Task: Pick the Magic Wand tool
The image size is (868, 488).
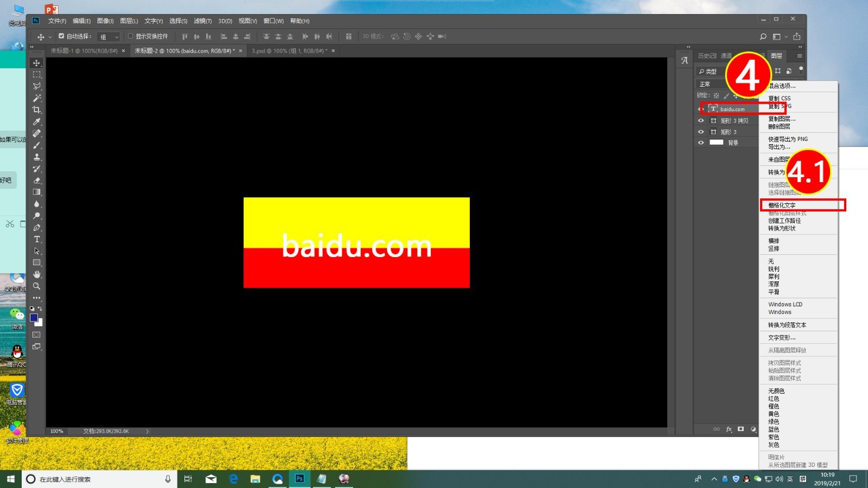Action: 37,98
